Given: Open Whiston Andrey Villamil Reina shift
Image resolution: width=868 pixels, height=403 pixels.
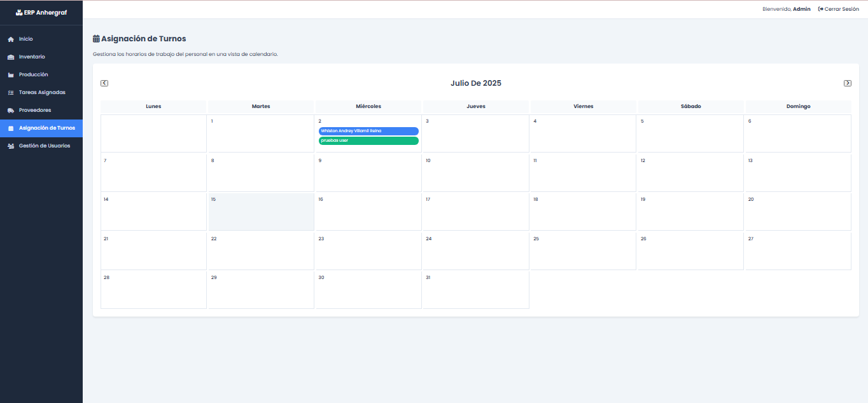Looking at the screenshot, I should pos(368,131).
